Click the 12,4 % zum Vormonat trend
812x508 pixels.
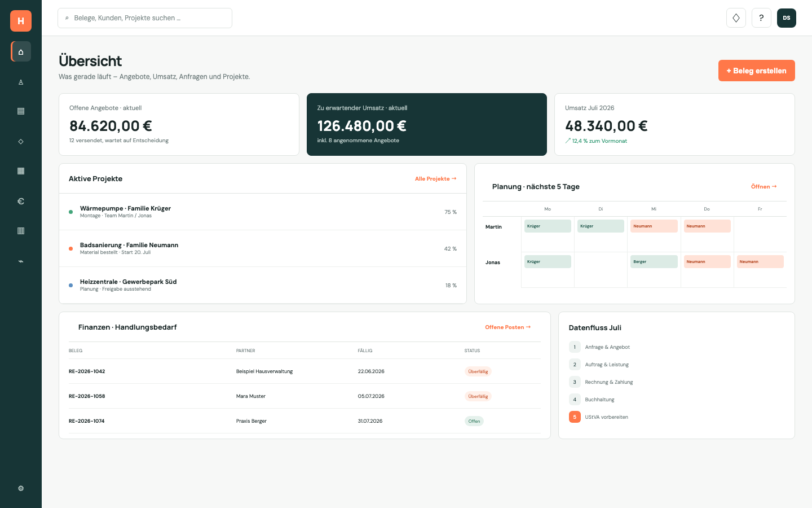click(x=596, y=141)
